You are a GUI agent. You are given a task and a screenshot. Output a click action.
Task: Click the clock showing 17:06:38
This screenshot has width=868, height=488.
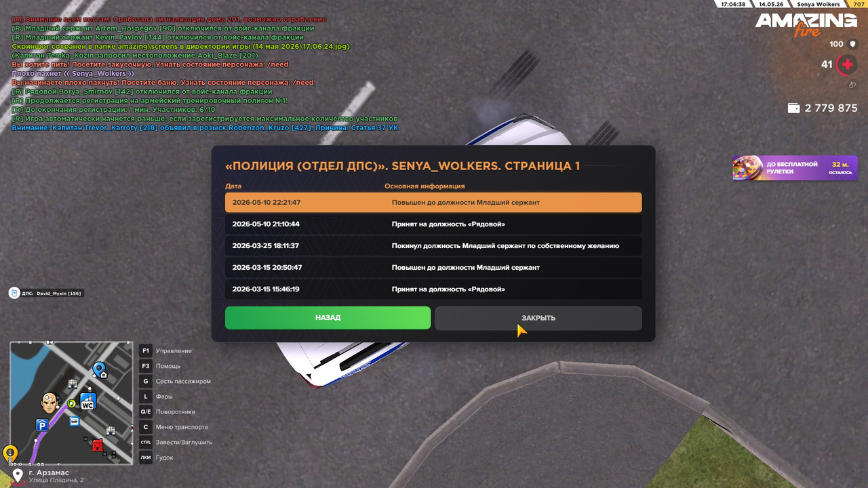coord(734,4)
